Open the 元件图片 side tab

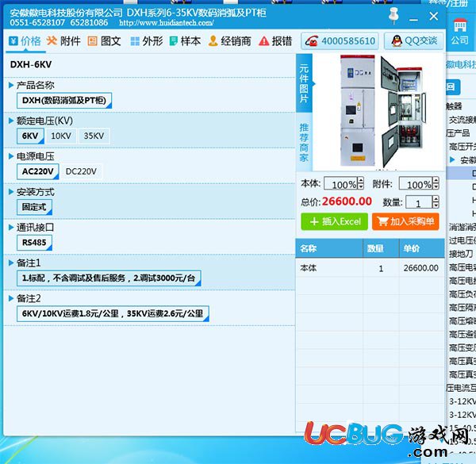304,83
